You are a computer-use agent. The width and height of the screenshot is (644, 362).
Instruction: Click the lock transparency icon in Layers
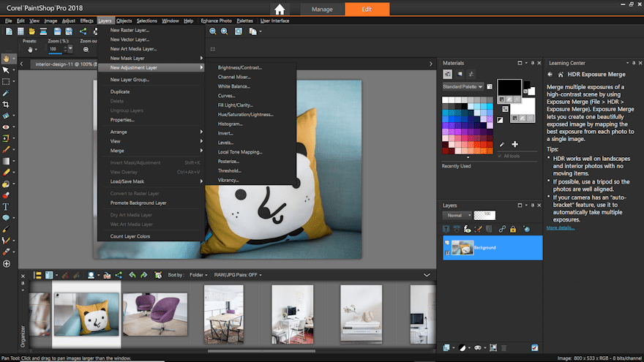tap(513, 229)
